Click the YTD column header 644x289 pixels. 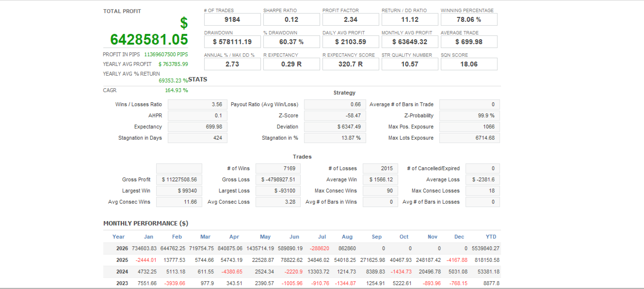click(x=491, y=237)
